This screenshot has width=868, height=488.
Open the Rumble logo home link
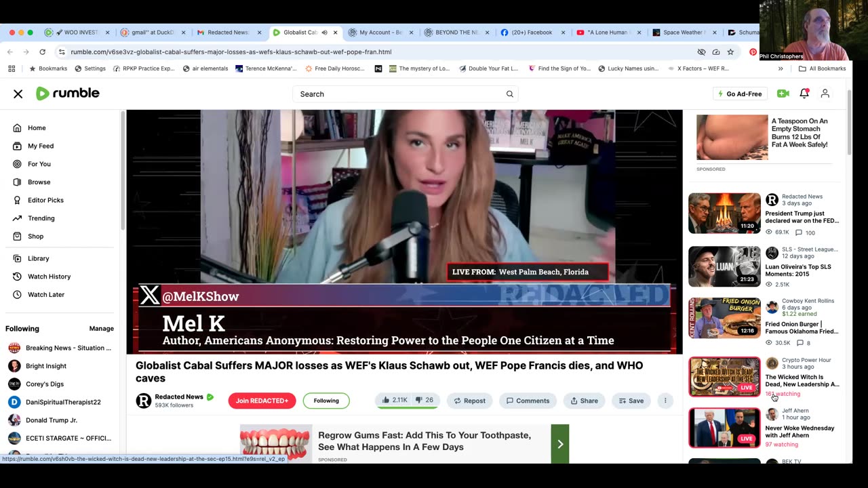pyautogui.click(x=67, y=94)
